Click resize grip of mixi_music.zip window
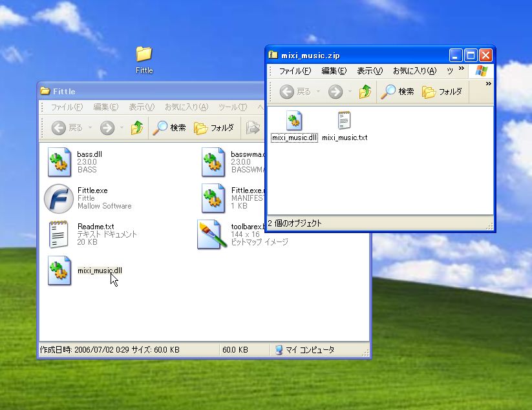Screen dimensions: 532x410 [489, 227]
